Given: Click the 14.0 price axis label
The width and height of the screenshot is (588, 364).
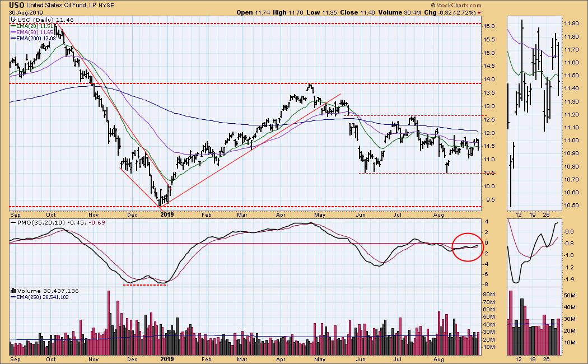Looking at the screenshot, I should tap(490, 80).
